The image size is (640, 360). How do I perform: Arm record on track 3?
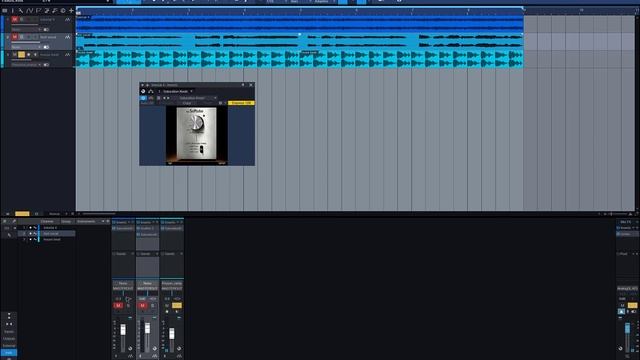(29, 54)
